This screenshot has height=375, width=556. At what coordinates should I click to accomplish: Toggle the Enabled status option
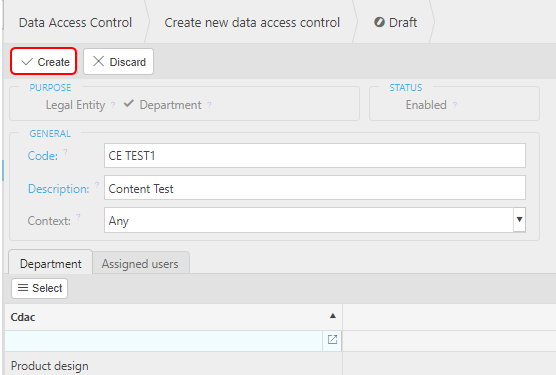click(426, 105)
